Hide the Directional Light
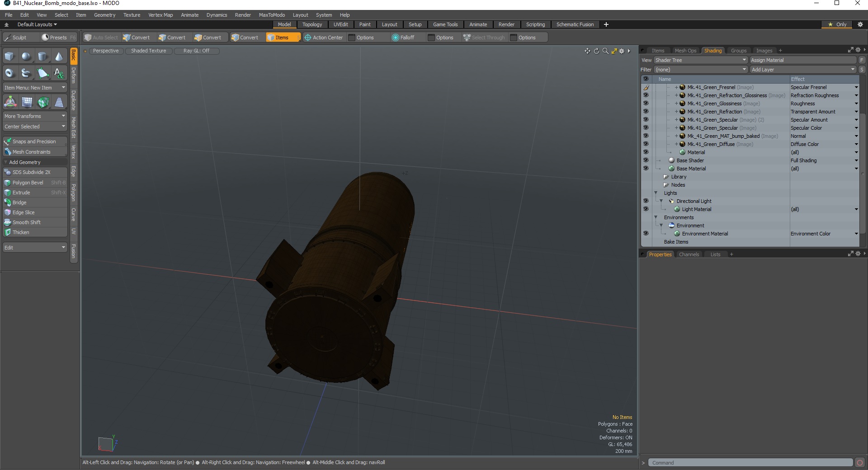 pos(646,201)
